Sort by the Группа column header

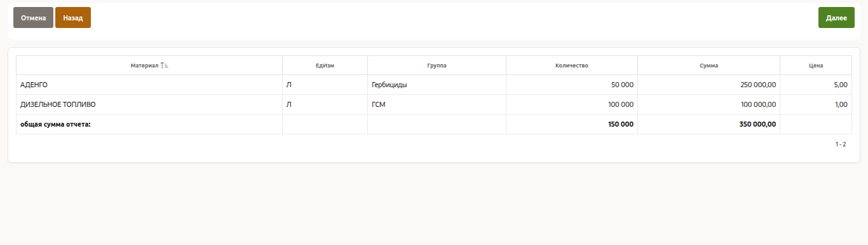point(437,66)
